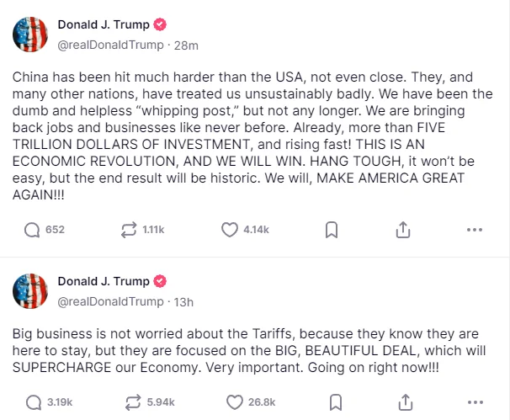Share the China tariffs post
510x420 pixels.
(402, 230)
